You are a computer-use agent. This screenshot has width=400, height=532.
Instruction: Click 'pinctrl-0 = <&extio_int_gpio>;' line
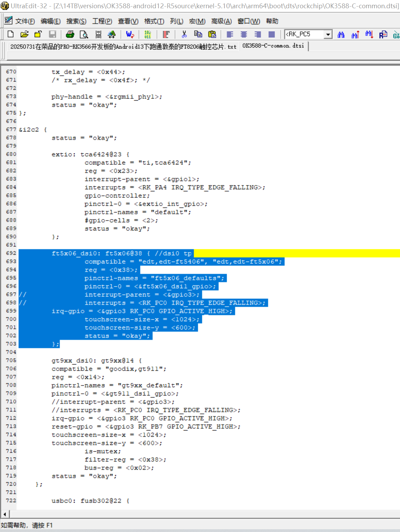[146, 204]
